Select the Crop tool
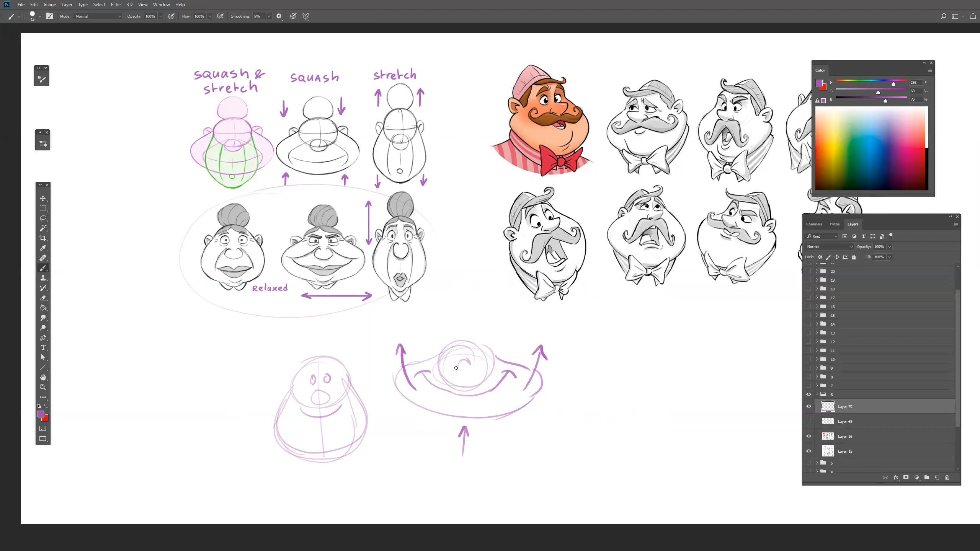 43,238
